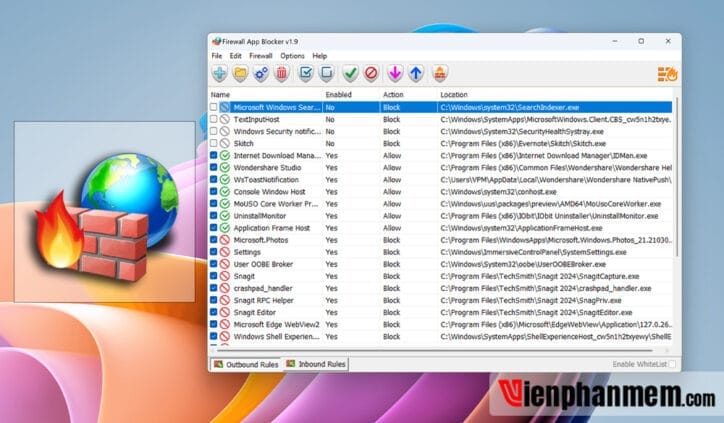Switch to the Inbound Rules tab
Viewport: 724px width, 423px height.
316,364
